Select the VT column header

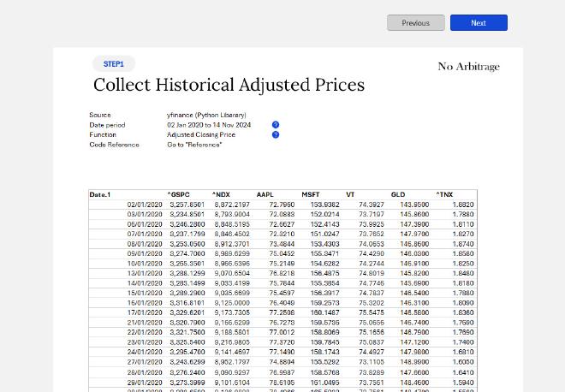point(351,195)
